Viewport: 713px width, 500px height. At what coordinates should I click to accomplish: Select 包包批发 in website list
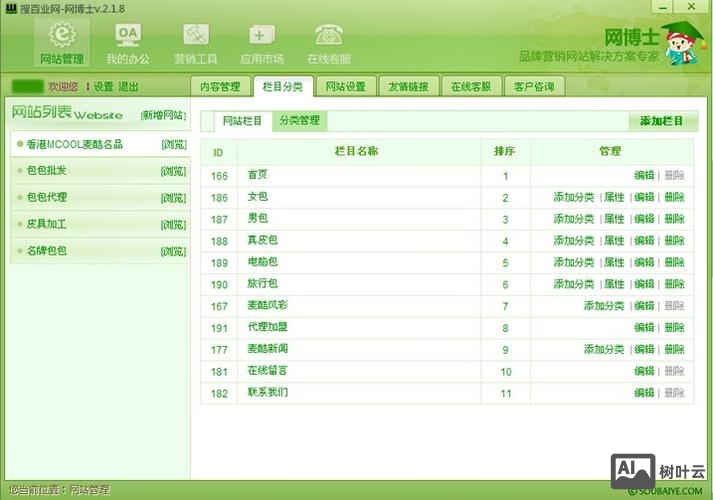point(46,170)
